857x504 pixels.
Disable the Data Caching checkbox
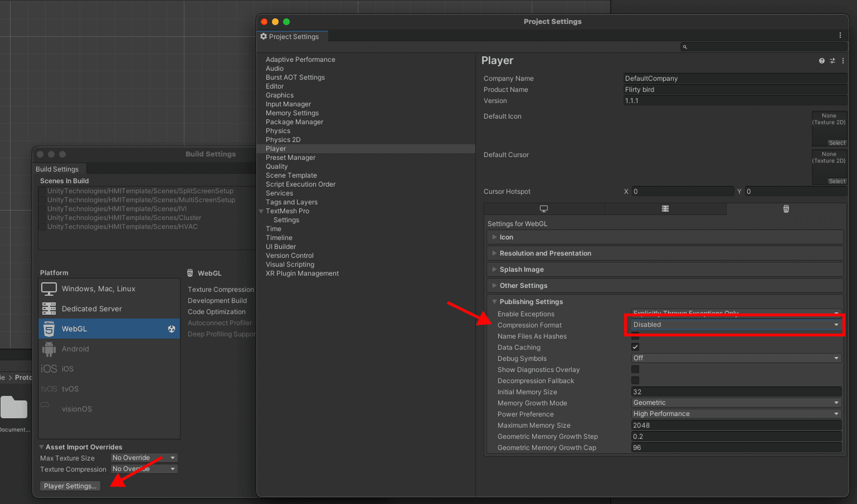pos(635,347)
